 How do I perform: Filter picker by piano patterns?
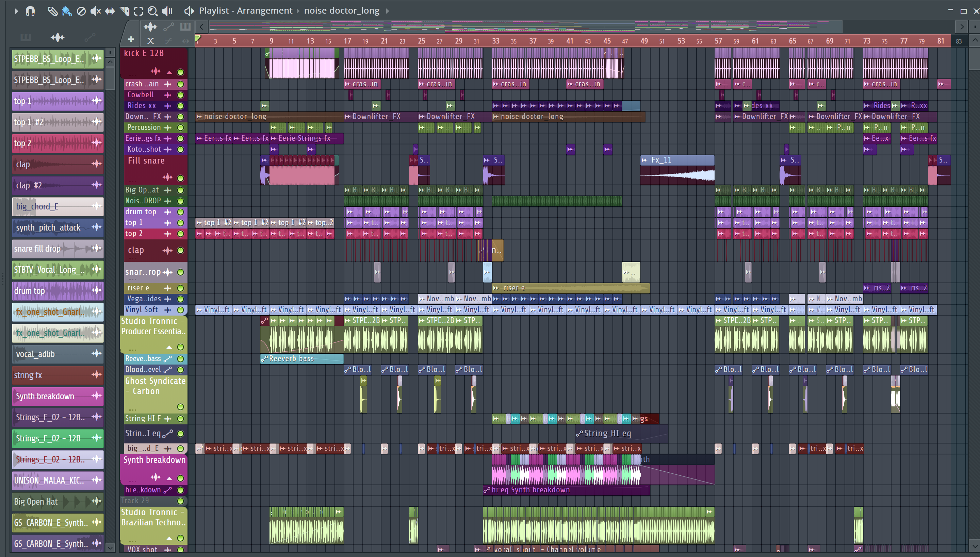[x=26, y=37]
